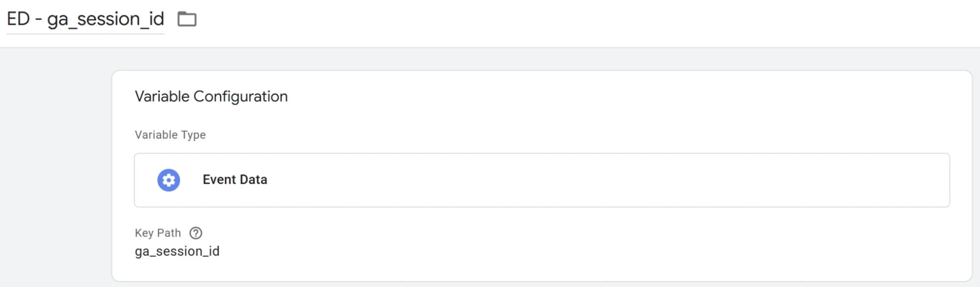Click the "ED" prefix in the variable title
This screenshot has width=980, height=287.
19,19
